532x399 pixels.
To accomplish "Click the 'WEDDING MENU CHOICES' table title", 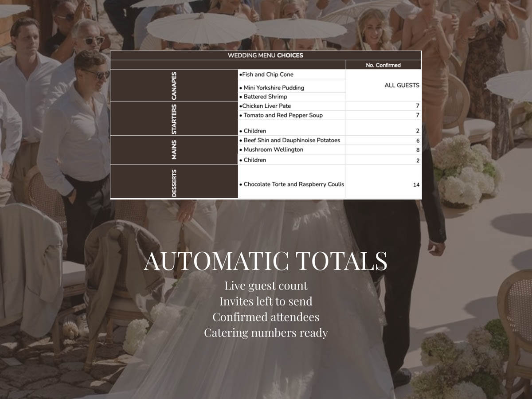I will pyautogui.click(x=265, y=55).
